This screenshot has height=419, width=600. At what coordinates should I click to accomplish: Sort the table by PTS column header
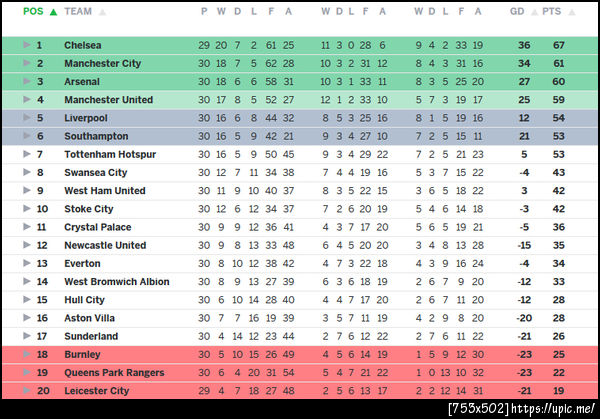tap(552, 12)
